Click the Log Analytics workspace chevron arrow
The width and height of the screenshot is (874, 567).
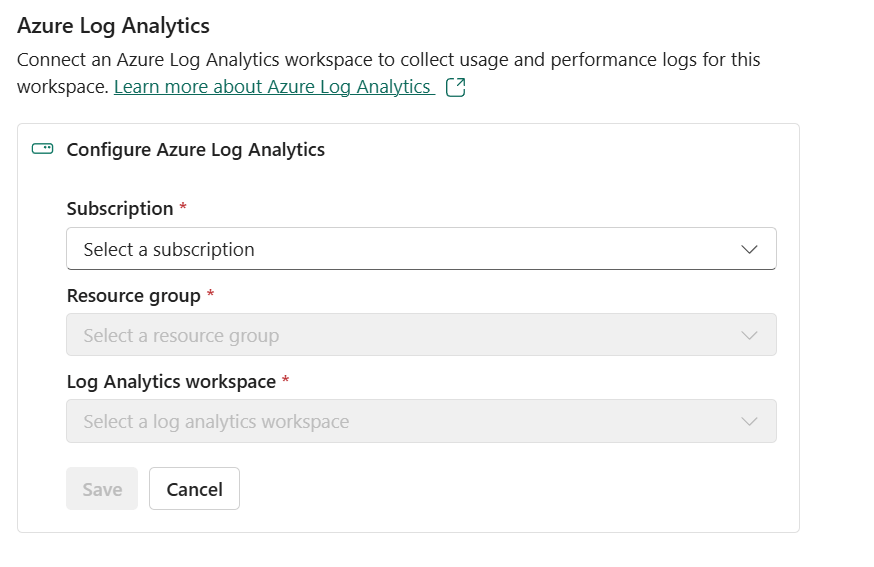750,421
